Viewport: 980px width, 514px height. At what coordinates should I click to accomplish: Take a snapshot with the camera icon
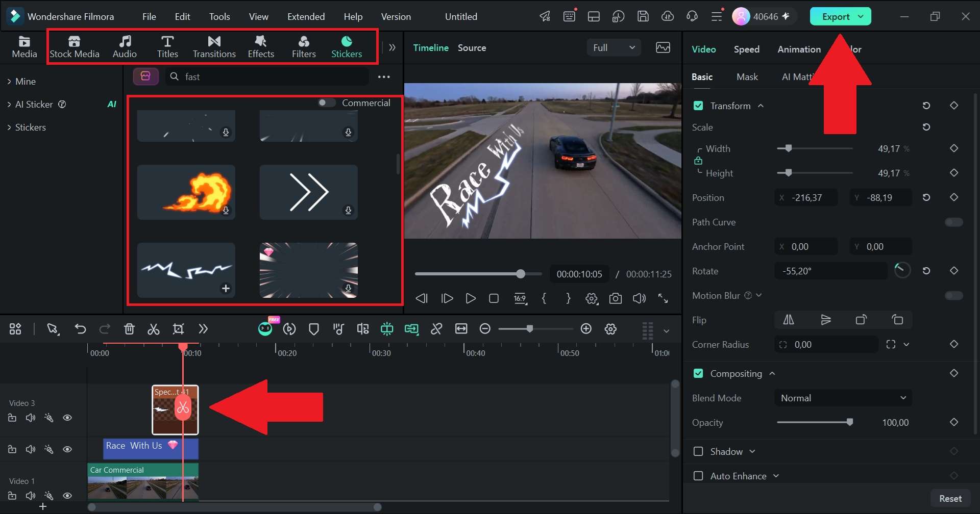616,298
